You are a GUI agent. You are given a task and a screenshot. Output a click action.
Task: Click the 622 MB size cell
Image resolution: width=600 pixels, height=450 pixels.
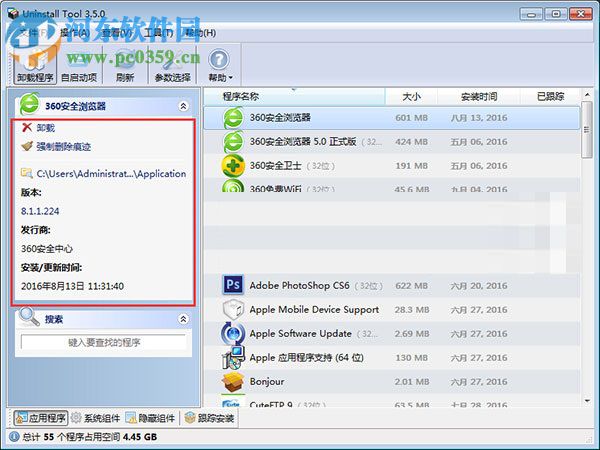pyautogui.click(x=411, y=285)
